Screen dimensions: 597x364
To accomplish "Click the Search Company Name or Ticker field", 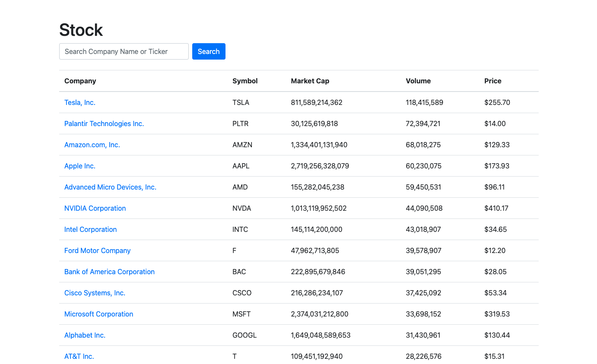I will pyautogui.click(x=124, y=51).
